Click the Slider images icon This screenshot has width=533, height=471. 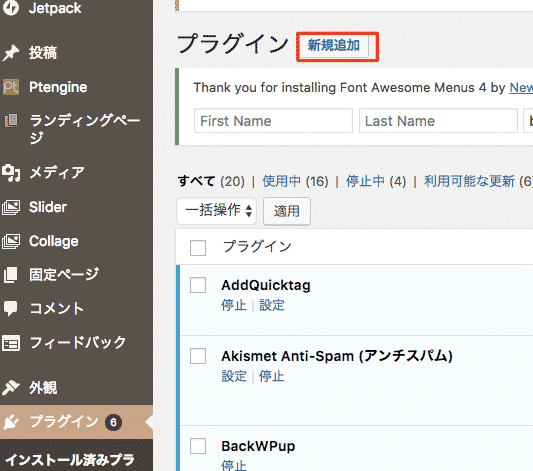click(x=11, y=207)
